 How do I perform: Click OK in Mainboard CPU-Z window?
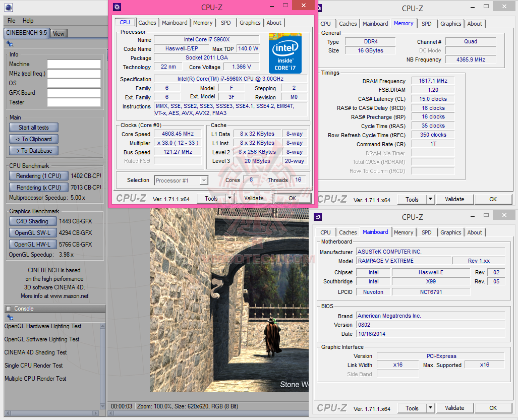[x=493, y=408]
